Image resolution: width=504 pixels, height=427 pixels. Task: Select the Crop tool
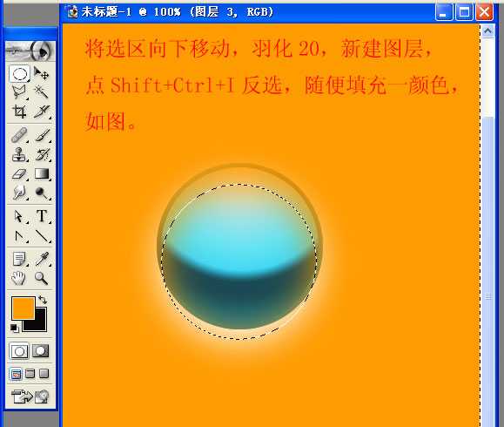coord(19,112)
